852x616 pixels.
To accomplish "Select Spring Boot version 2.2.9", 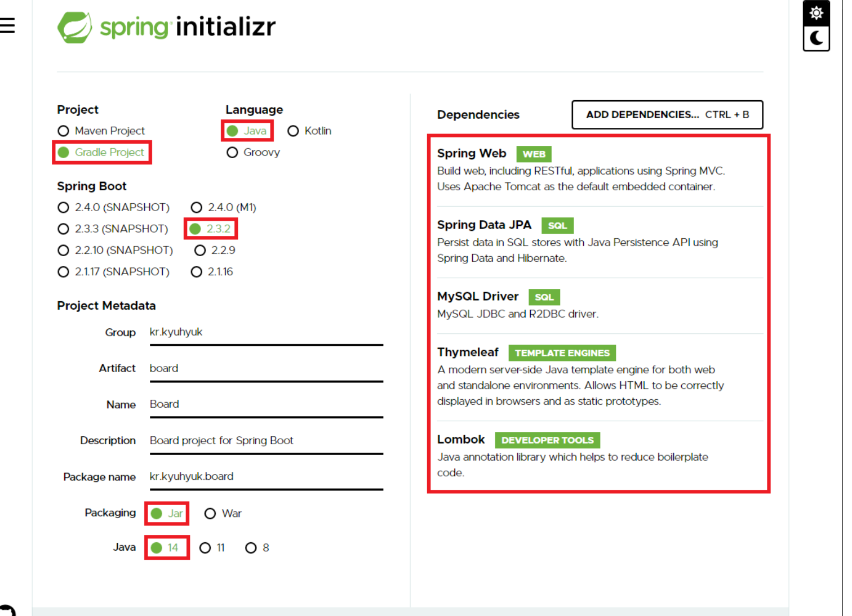I will [x=215, y=250].
